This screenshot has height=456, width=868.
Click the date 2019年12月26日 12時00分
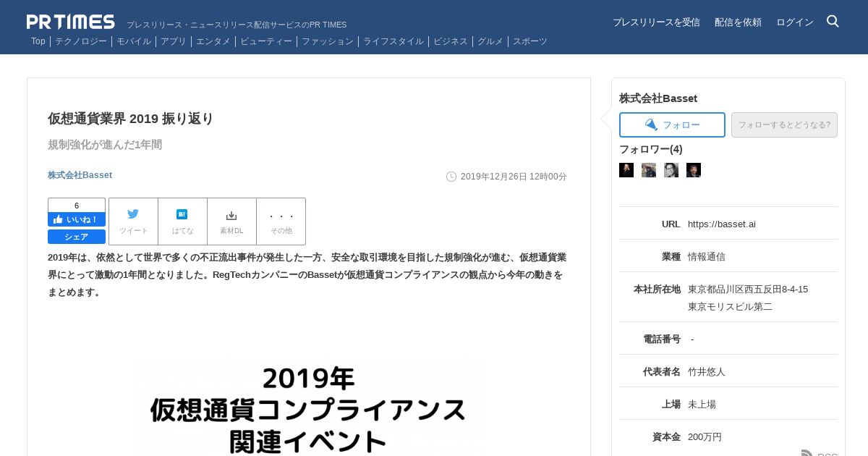514,177
